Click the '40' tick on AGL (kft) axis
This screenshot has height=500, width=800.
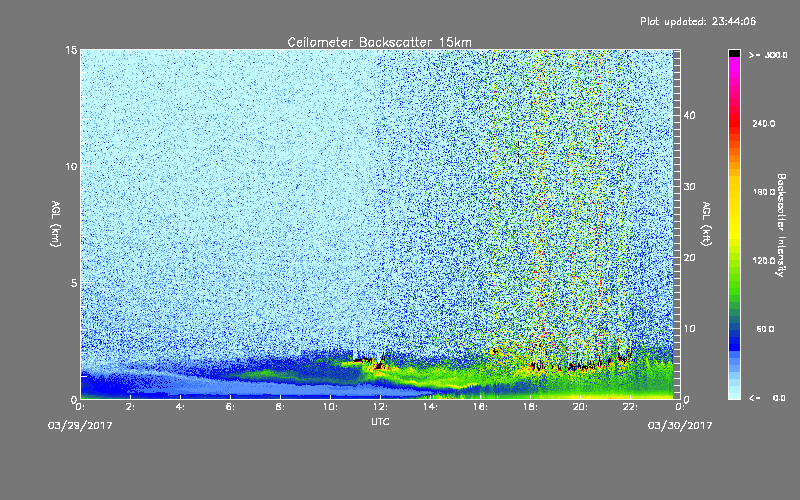(689, 115)
